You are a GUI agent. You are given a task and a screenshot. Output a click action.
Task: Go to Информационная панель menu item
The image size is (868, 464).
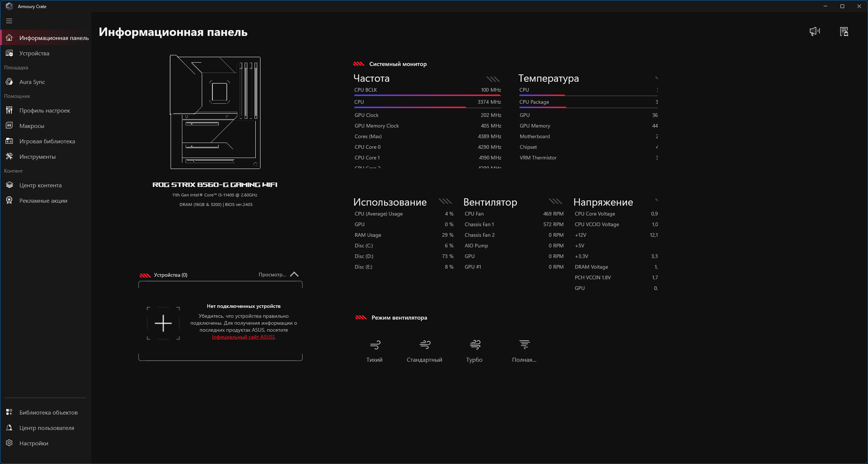coord(46,38)
